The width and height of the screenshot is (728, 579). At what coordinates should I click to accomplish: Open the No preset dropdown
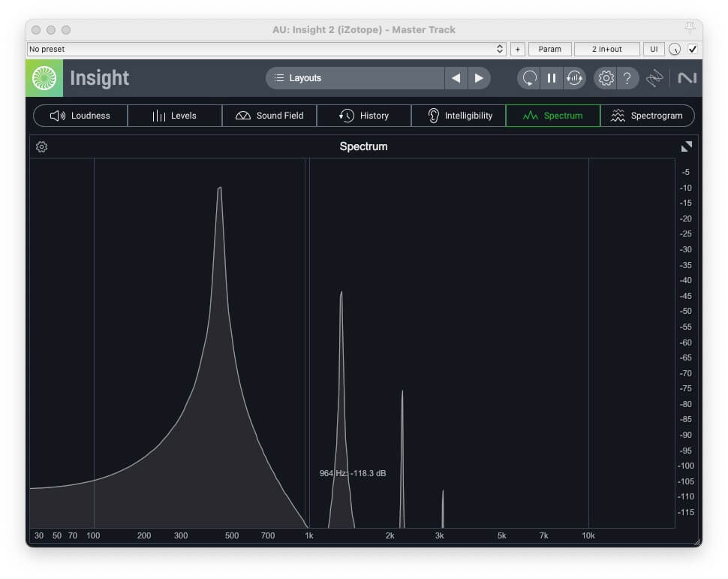click(266, 50)
